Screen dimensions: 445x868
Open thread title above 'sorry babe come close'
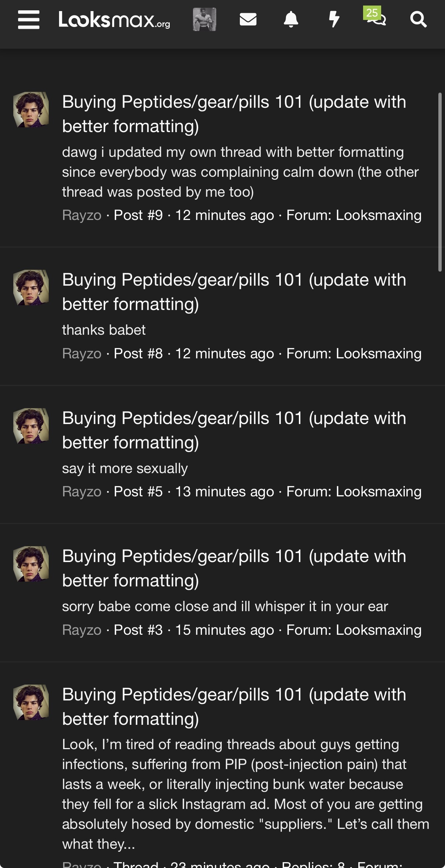pyautogui.click(x=234, y=568)
